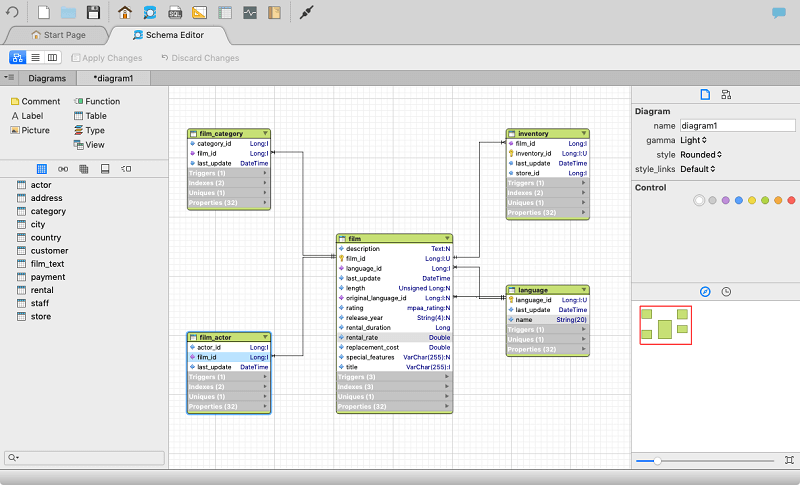Switch to list view mode
The image size is (800, 485).
pyautogui.click(x=35, y=58)
